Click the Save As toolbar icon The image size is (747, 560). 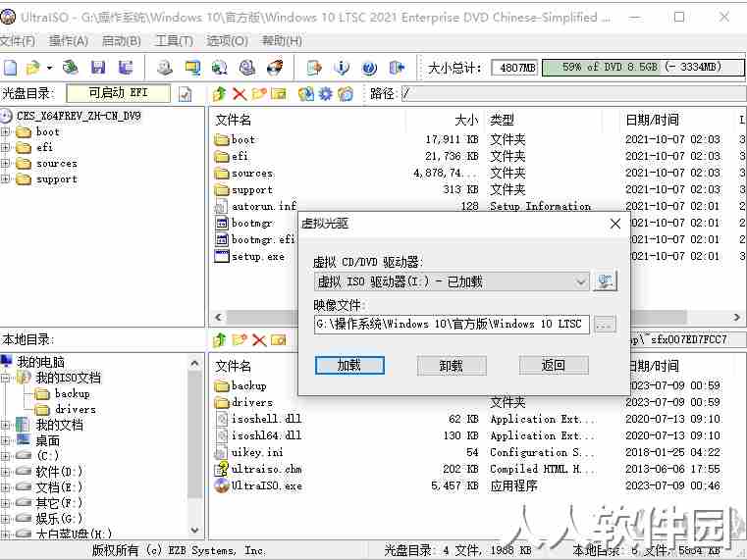tap(126, 68)
